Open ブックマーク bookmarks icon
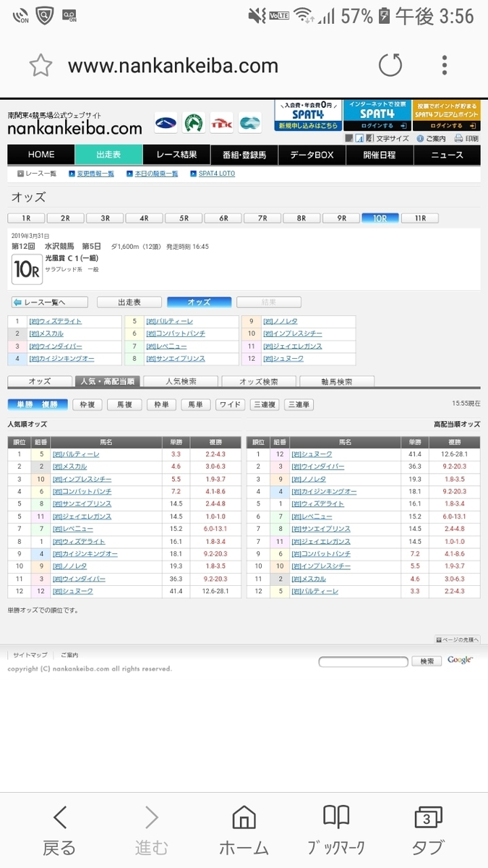 (x=336, y=830)
